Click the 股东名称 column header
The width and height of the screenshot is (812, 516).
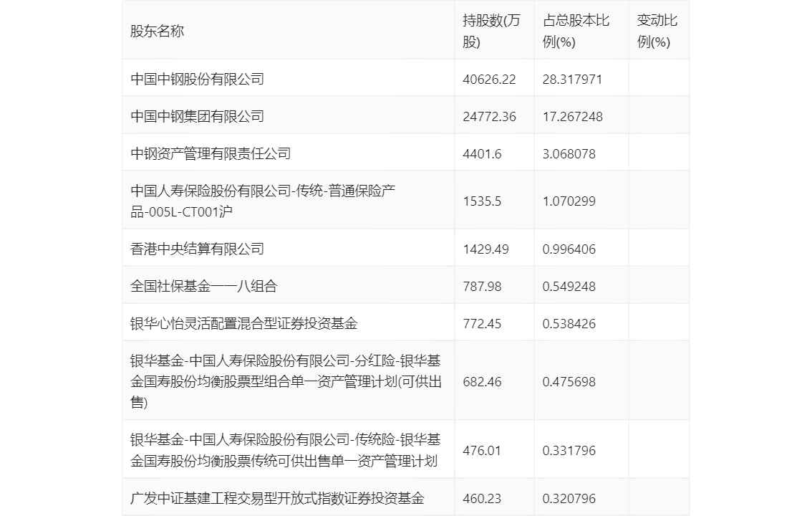(158, 31)
